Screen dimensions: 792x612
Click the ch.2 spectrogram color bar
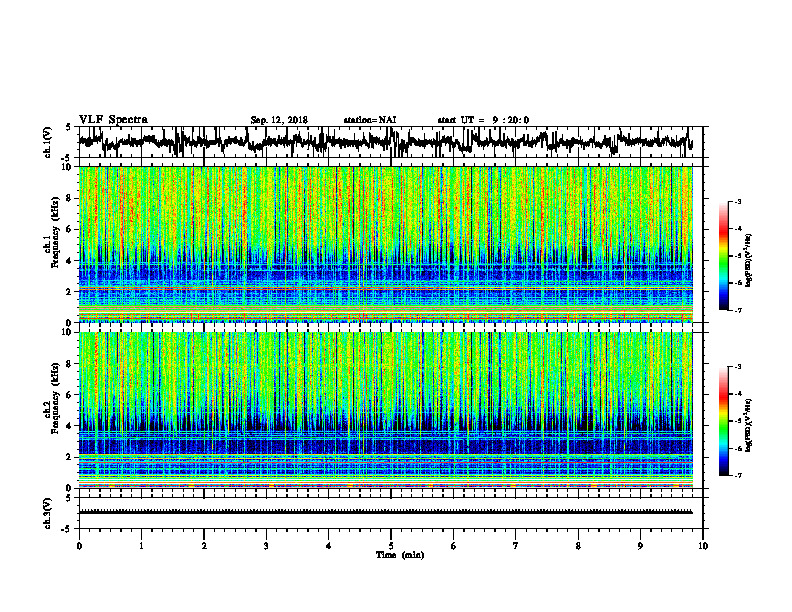coord(723,421)
